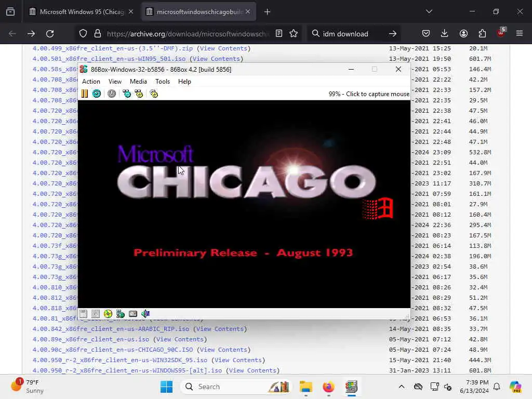This screenshot has width=532, height=399.
Task: Open the 86Box Help menu
Action: pyautogui.click(x=184, y=82)
